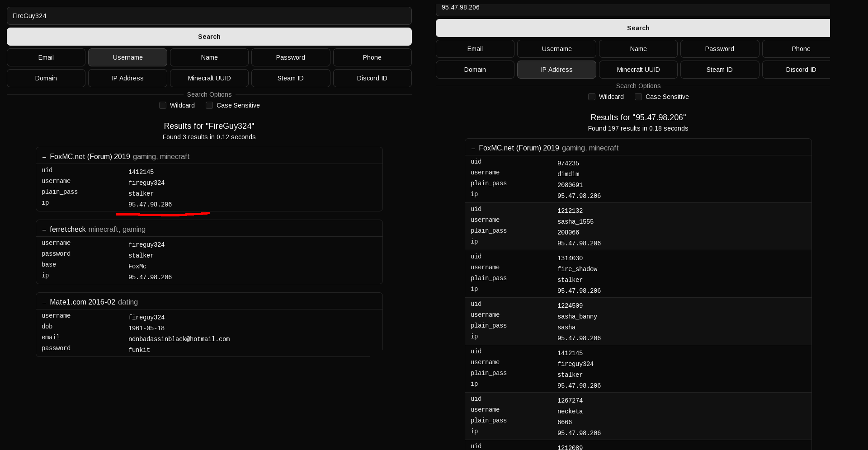This screenshot has width=868, height=450.
Task: Select IP Address search type in right panel
Action: click(x=557, y=70)
